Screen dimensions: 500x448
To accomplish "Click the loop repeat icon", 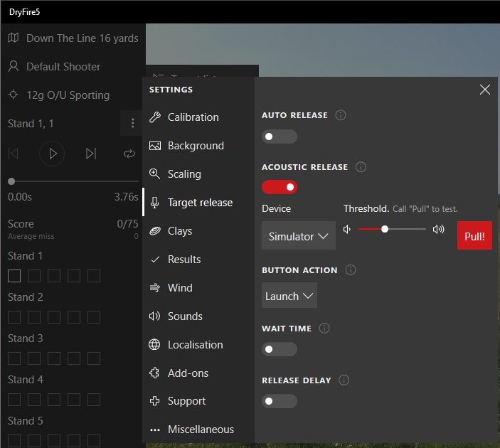I will pyautogui.click(x=129, y=153).
